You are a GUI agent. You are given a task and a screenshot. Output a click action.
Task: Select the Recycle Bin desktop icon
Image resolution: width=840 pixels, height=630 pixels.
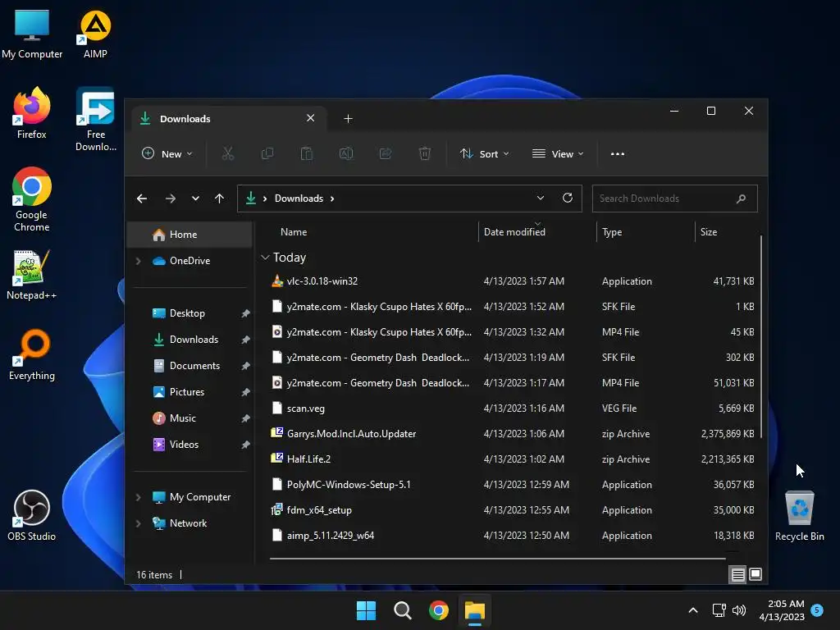799,516
